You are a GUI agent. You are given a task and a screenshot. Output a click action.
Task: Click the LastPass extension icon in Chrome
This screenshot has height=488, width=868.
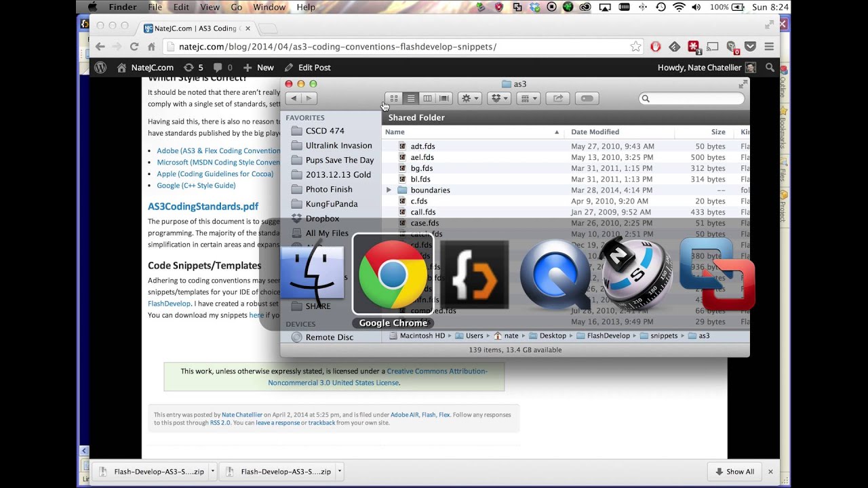(x=694, y=47)
